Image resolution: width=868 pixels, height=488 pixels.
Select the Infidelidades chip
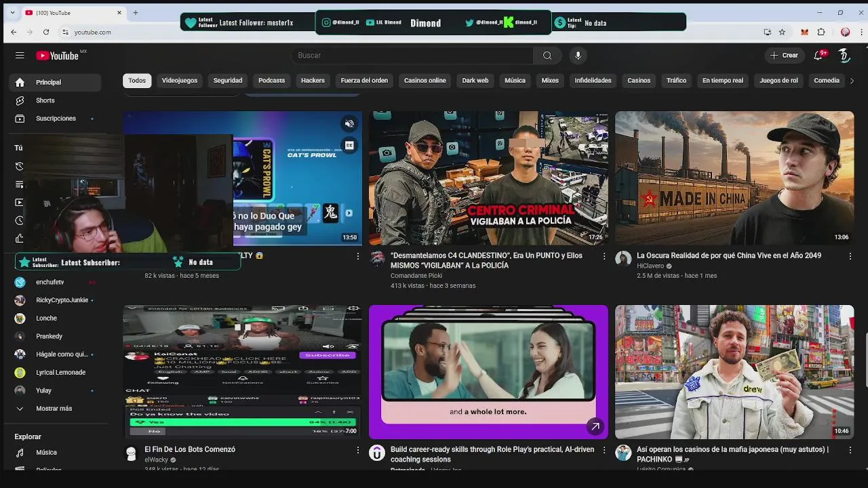[x=593, y=81]
